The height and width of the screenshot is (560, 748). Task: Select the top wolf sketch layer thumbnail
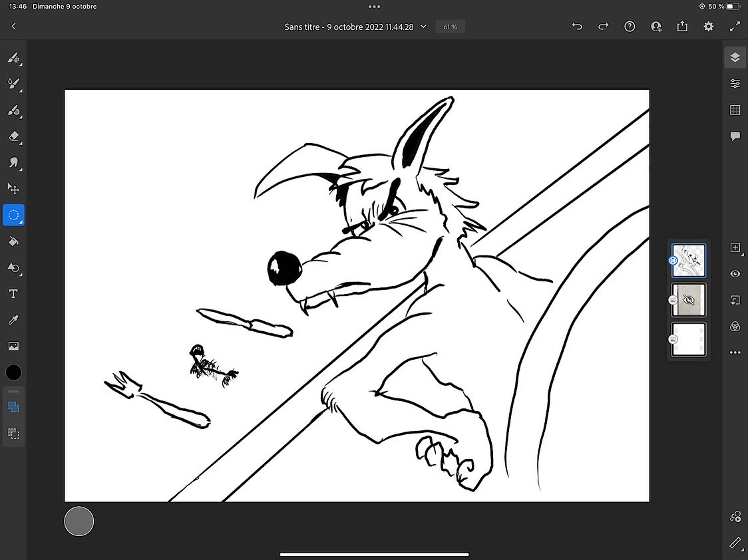pyautogui.click(x=689, y=261)
